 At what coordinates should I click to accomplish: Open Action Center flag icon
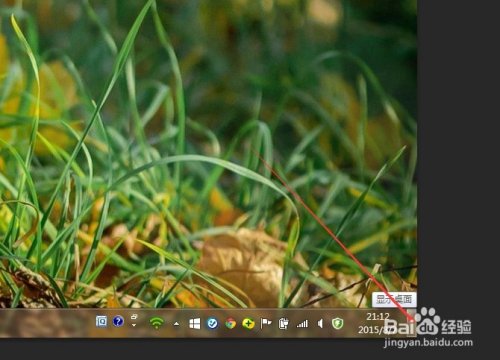point(266,323)
